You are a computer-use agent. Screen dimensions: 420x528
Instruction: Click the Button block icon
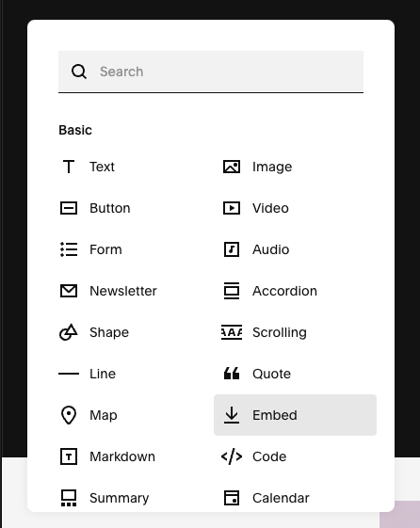point(69,208)
